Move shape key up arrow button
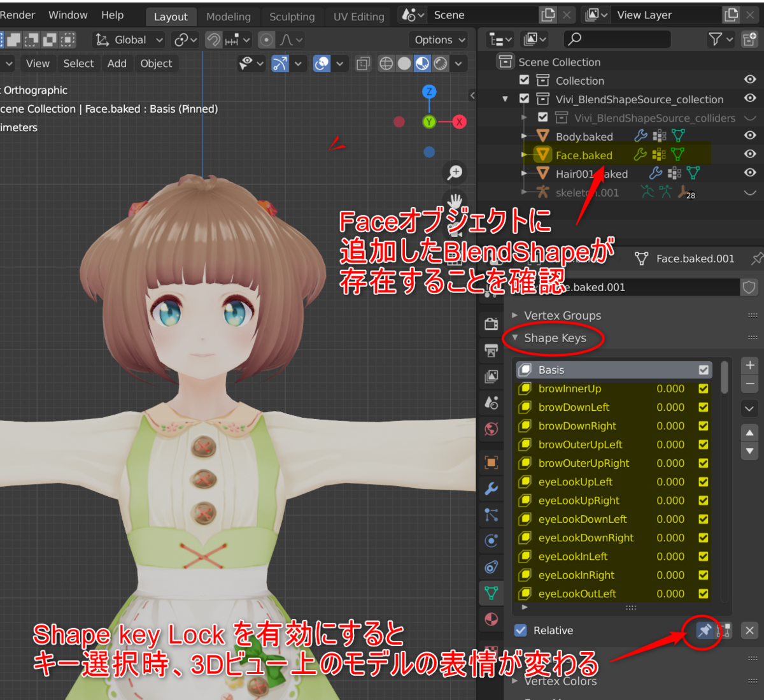Viewport: 764px width, 700px height. click(x=750, y=433)
